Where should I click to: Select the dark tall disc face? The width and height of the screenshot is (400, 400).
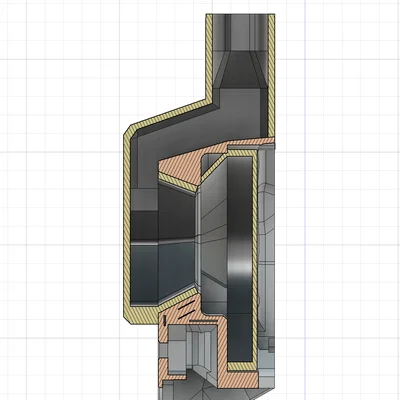click(x=239, y=258)
